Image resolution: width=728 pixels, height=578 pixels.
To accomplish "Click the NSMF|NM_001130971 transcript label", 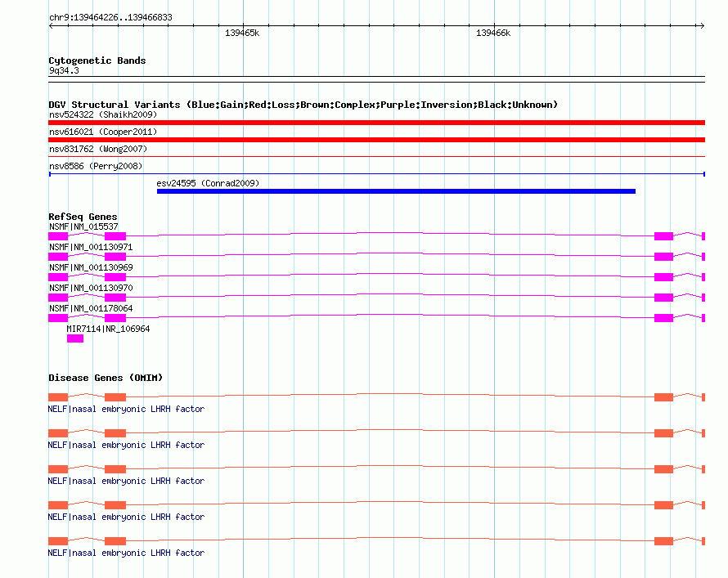I will (91, 247).
